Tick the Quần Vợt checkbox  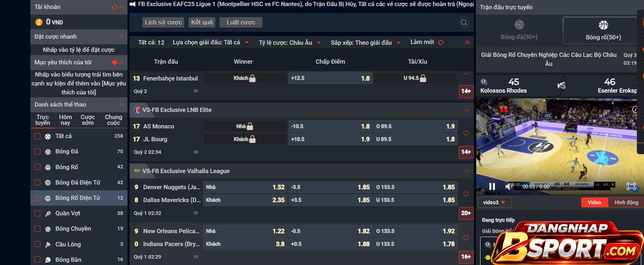pyautogui.click(x=37, y=213)
